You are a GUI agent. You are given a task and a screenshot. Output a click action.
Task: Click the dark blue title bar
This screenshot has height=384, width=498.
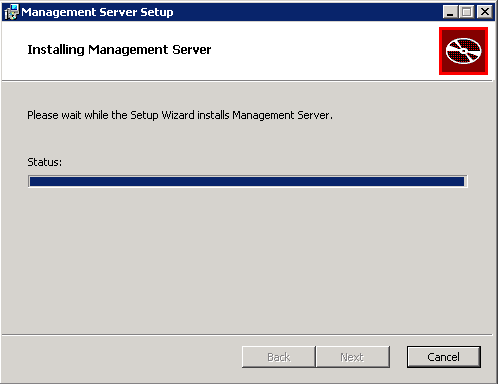tap(307, 12)
